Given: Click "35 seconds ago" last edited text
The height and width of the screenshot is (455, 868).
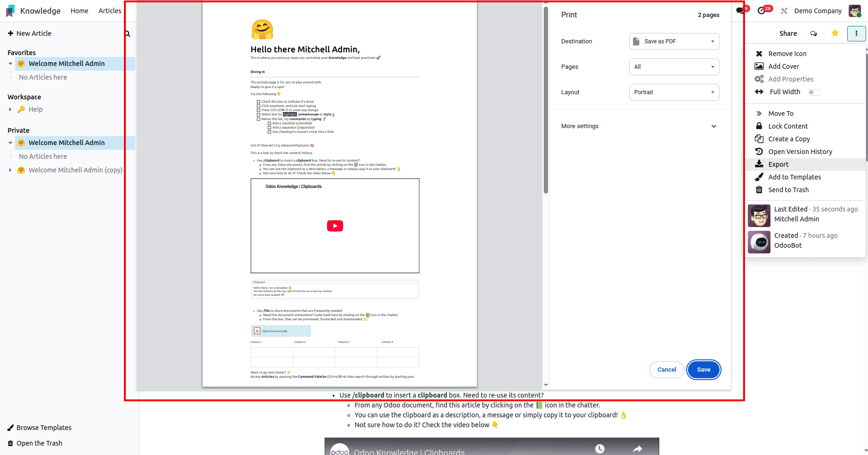Looking at the screenshot, I should tap(835, 209).
